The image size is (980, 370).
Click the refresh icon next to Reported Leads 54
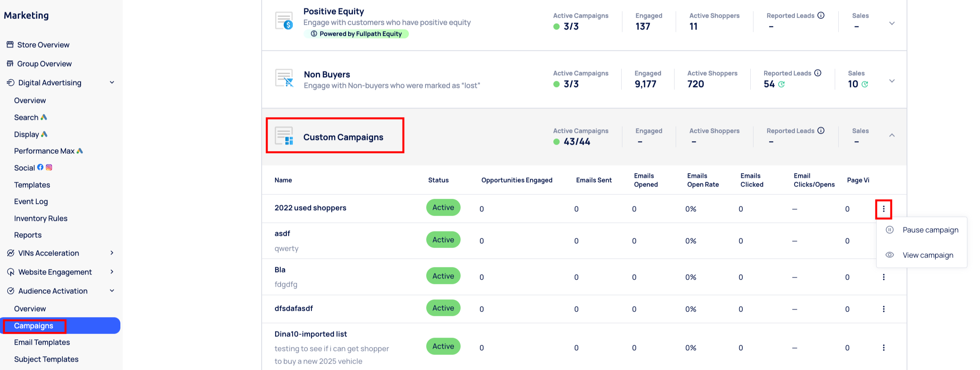pyautogui.click(x=781, y=84)
